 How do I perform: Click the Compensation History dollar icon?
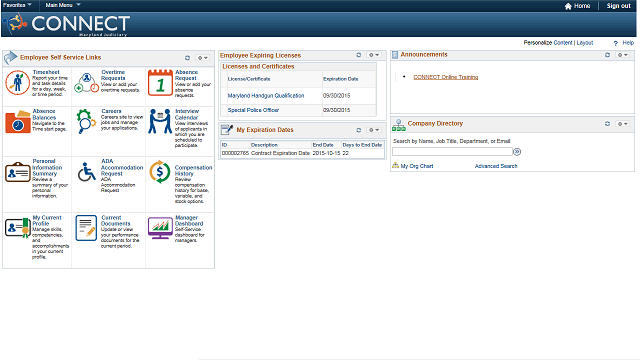(x=160, y=172)
